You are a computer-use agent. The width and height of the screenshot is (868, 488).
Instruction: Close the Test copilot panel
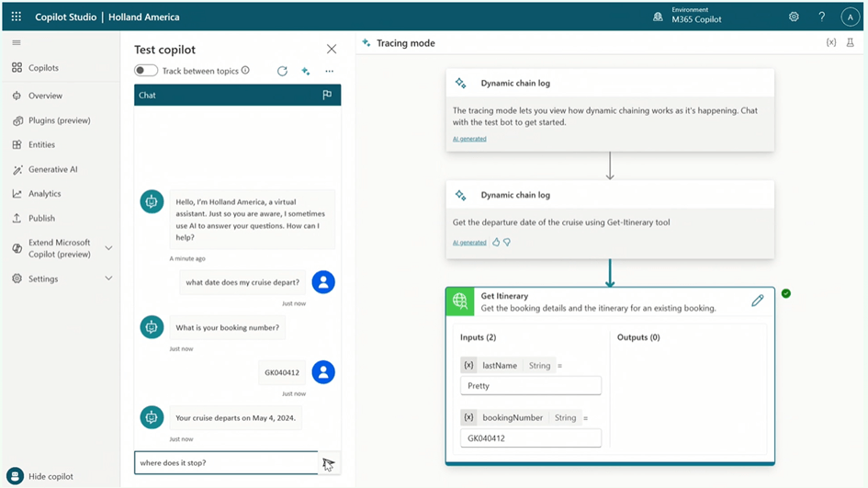(332, 49)
